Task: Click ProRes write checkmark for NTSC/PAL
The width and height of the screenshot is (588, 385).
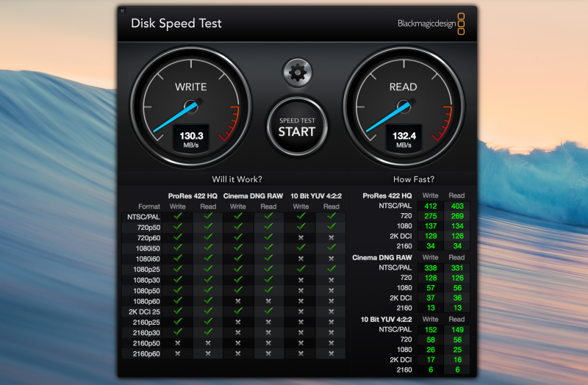Action: [178, 216]
